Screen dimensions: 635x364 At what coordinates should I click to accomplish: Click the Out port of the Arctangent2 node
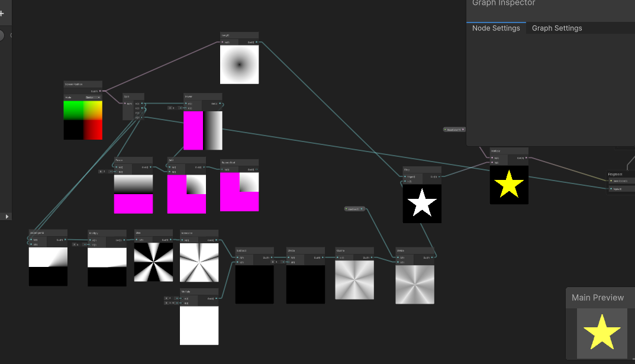click(65, 240)
